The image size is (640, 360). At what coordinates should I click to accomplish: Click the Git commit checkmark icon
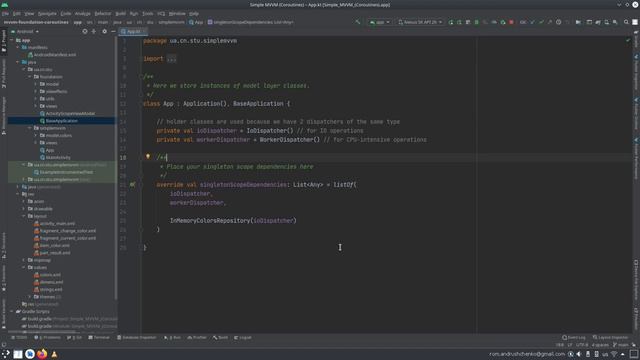pos(541,22)
